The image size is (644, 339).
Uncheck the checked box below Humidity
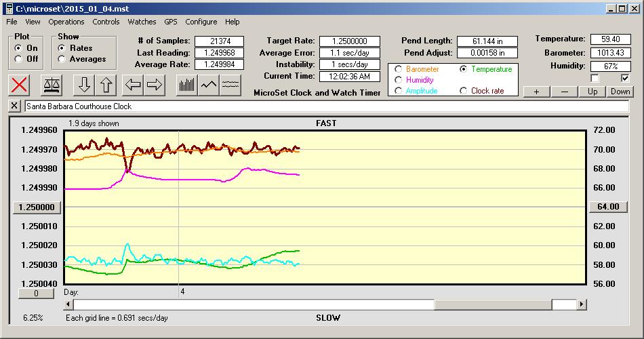coord(626,78)
